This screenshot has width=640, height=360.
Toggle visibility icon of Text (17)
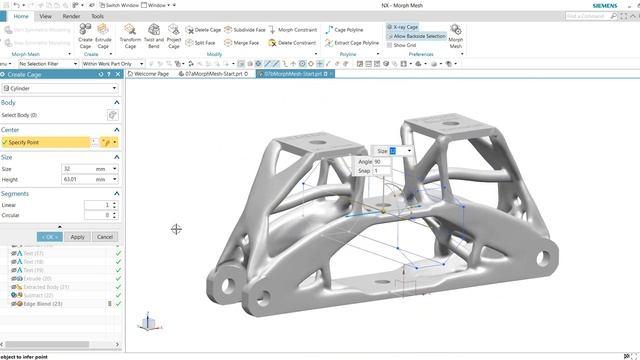13,253
